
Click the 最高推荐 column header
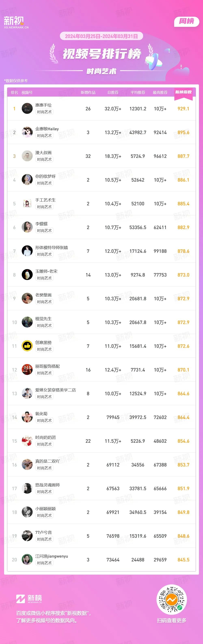coord(160,93)
